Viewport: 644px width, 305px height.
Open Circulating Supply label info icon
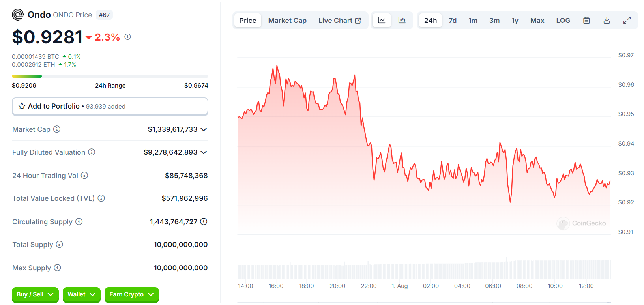(79, 221)
